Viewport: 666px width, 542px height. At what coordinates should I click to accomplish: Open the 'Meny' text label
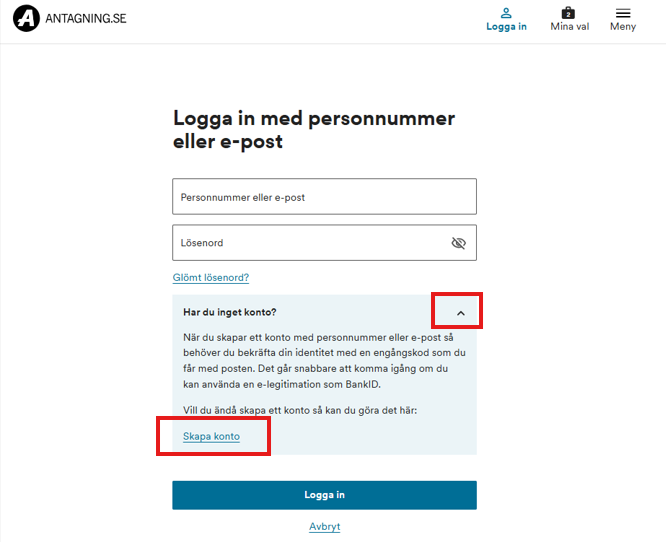click(623, 27)
